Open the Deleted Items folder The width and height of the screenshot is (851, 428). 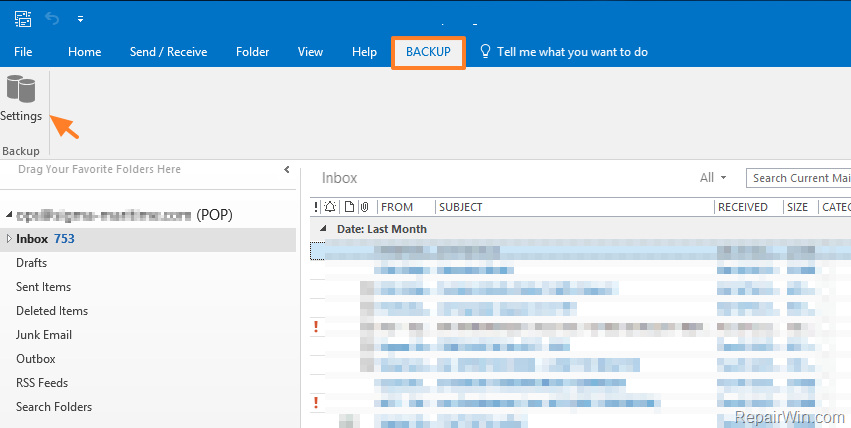[x=52, y=311]
